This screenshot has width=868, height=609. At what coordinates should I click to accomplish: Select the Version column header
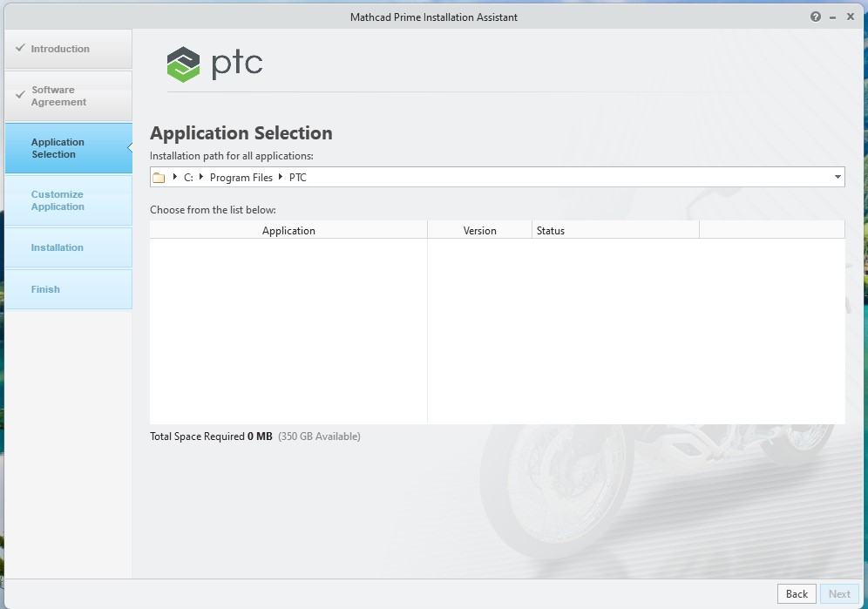pyautogui.click(x=479, y=230)
